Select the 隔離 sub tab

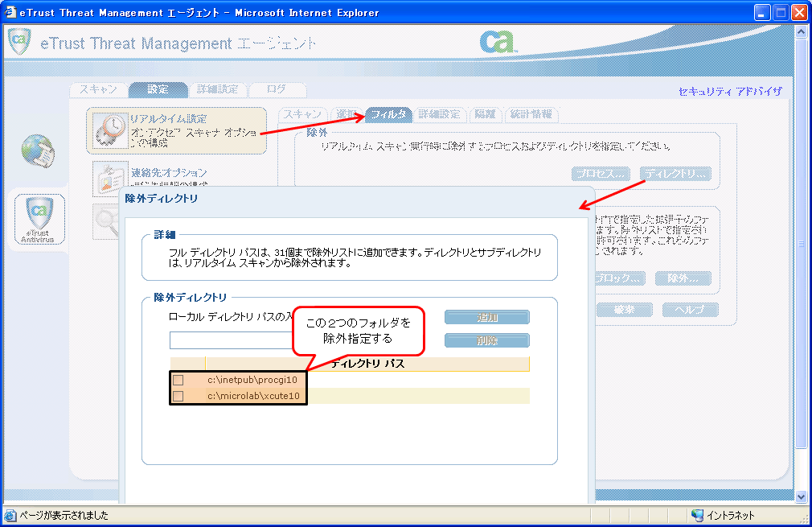point(486,114)
